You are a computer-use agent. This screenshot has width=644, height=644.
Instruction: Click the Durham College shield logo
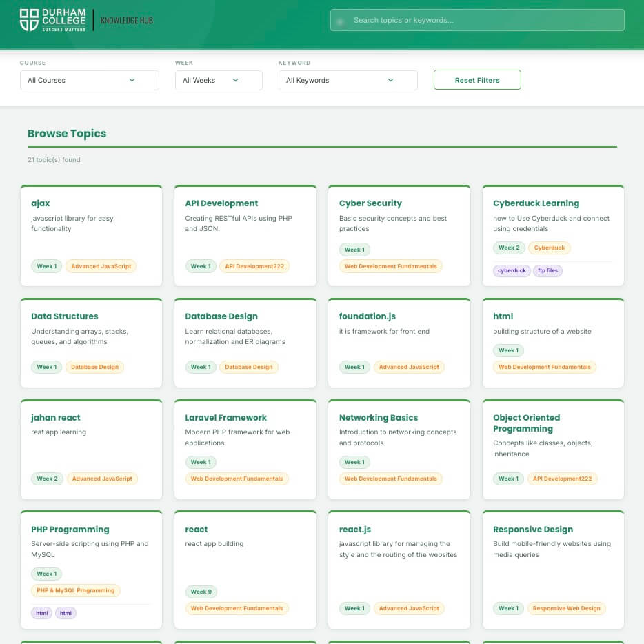tap(29, 20)
